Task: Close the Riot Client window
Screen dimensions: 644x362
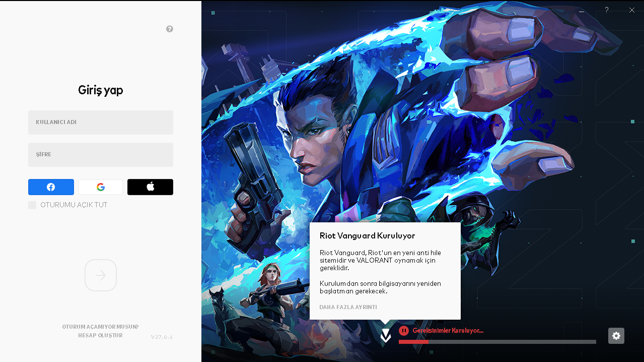Action: (632, 10)
